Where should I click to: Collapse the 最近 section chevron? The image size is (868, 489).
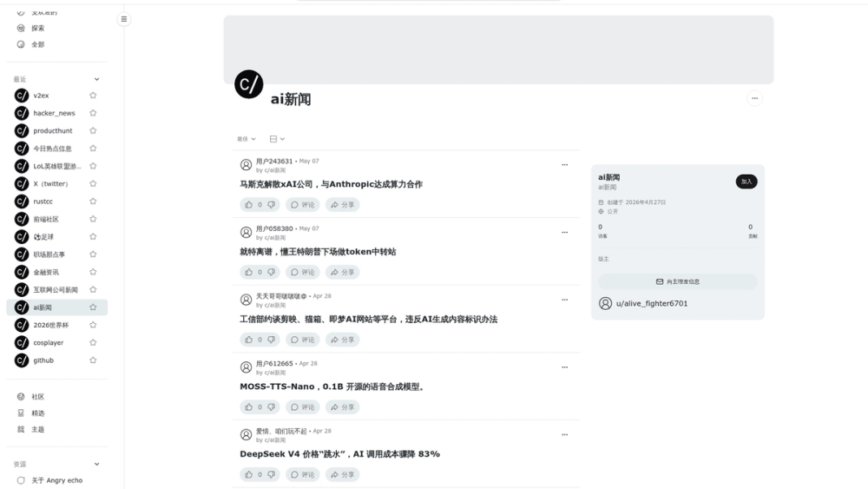97,79
